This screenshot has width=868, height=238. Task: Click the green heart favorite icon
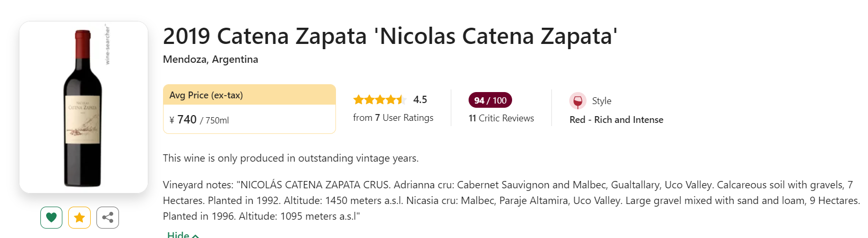pyautogui.click(x=51, y=218)
